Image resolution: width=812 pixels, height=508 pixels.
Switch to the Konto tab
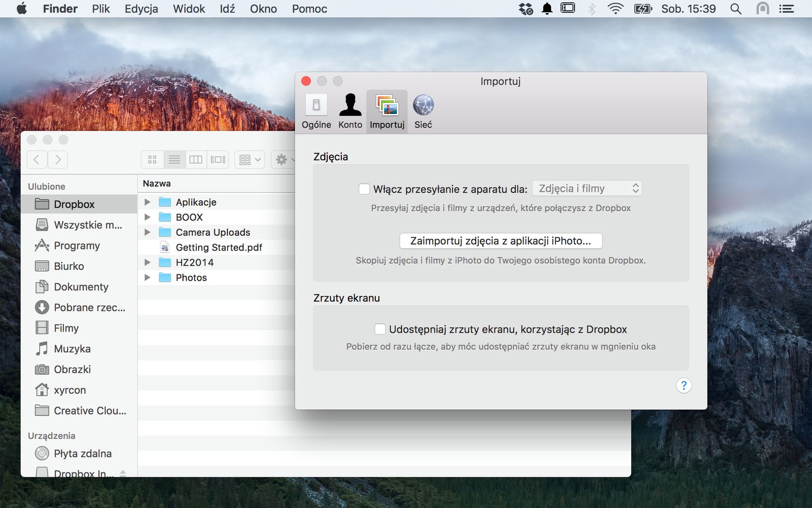point(350,112)
